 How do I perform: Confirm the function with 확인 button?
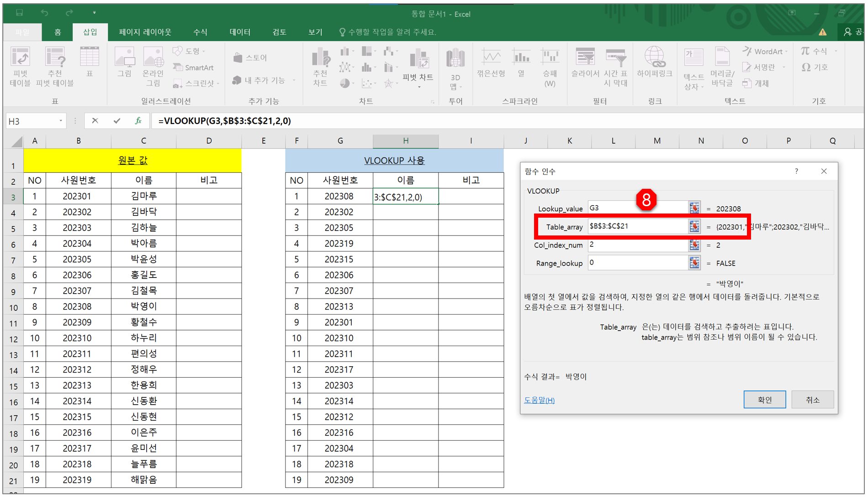coord(765,400)
